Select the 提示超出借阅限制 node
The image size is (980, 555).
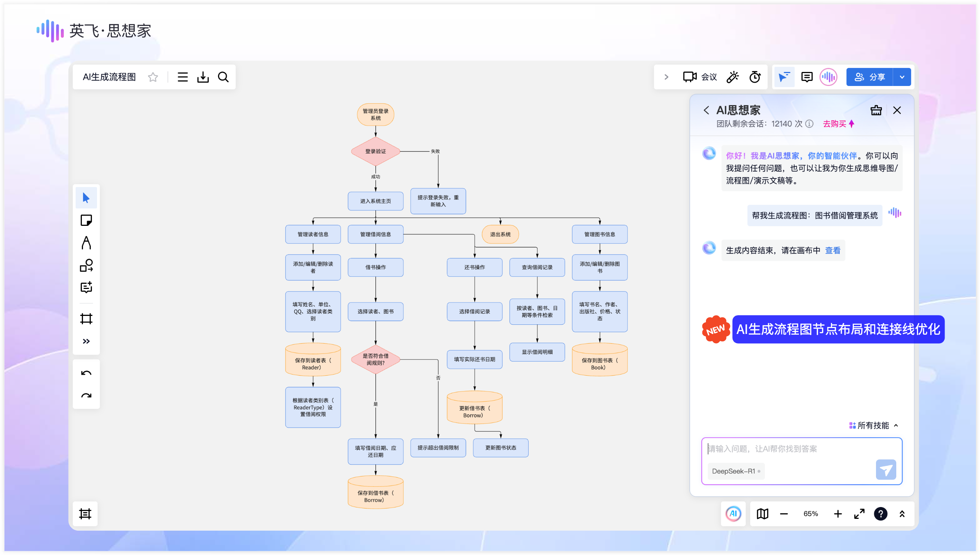[x=438, y=448]
